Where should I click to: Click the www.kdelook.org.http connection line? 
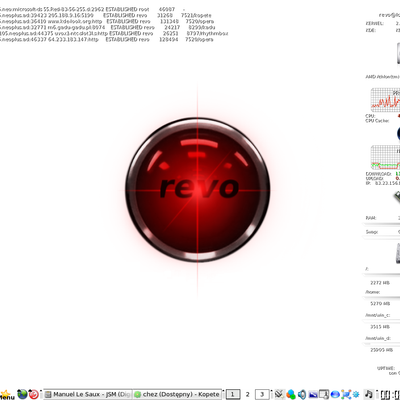(107, 21)
